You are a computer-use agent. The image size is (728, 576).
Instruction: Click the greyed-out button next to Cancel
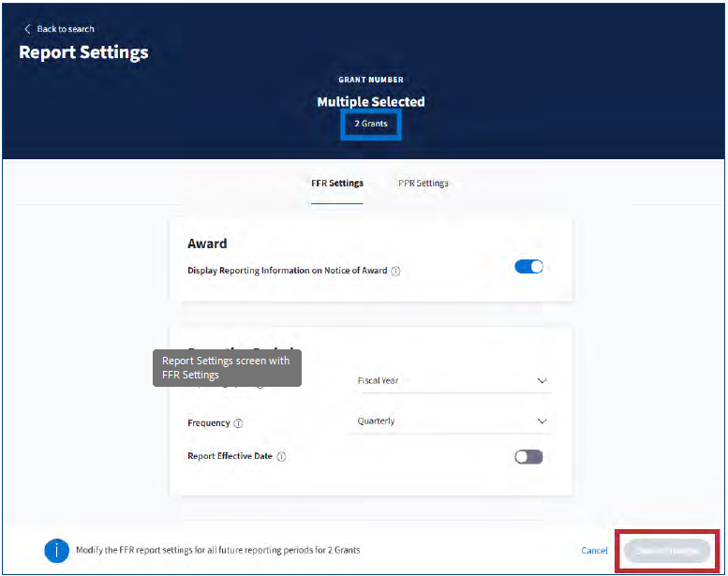coord(667,551)
